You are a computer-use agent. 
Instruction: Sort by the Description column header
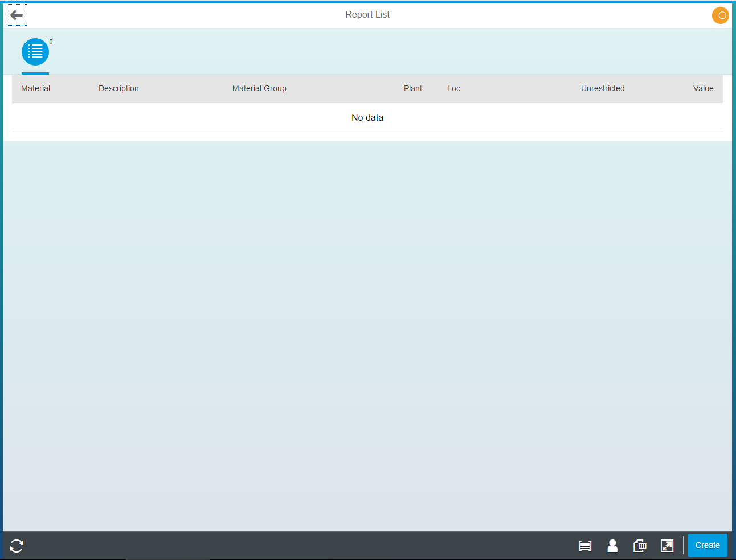118,88
